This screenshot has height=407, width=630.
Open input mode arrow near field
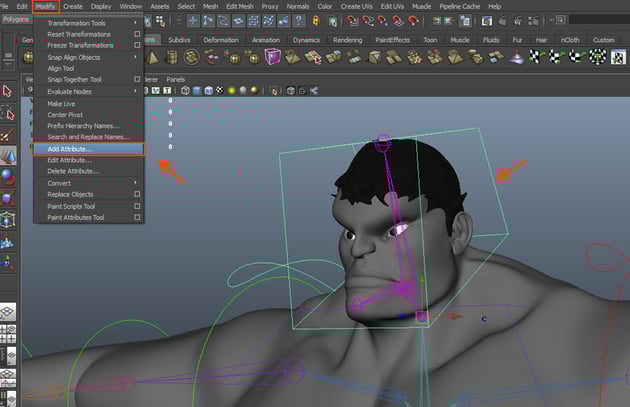[552, 20]
